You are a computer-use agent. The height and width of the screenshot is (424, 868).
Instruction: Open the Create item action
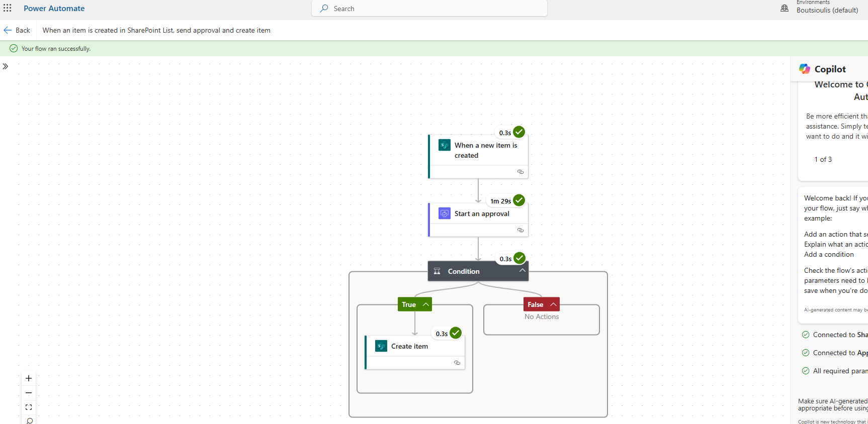(x=415, y=352)
